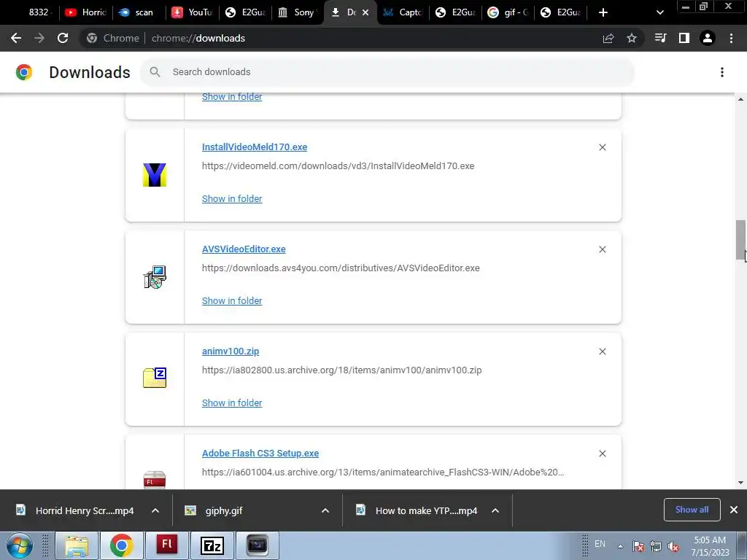This screenshot has width=747, height=560.
Task: Open the AVSVideoEditor.exe file link
Action: click(x=244, y=249)
